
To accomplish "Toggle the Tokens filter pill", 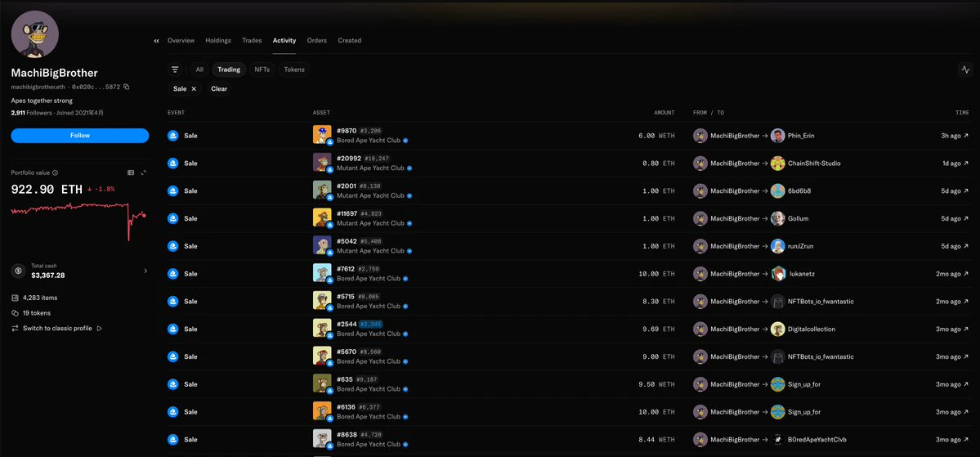I will pos(294,69).
